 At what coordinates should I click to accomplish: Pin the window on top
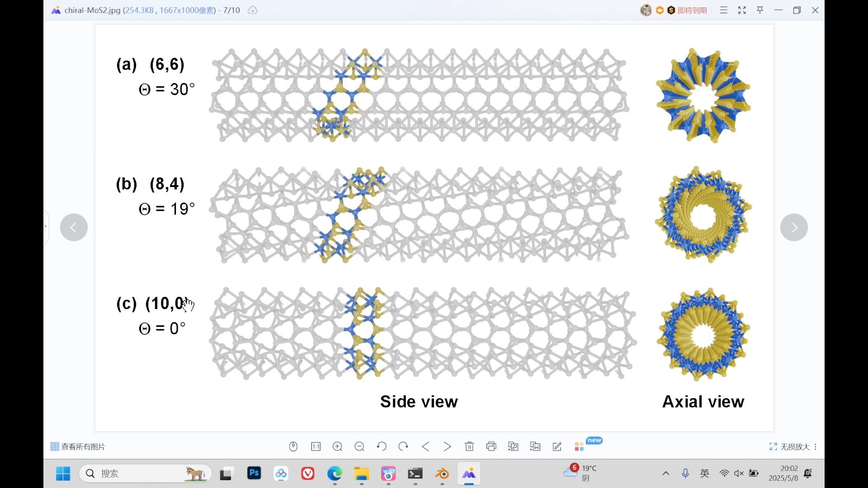pos(760,10)
